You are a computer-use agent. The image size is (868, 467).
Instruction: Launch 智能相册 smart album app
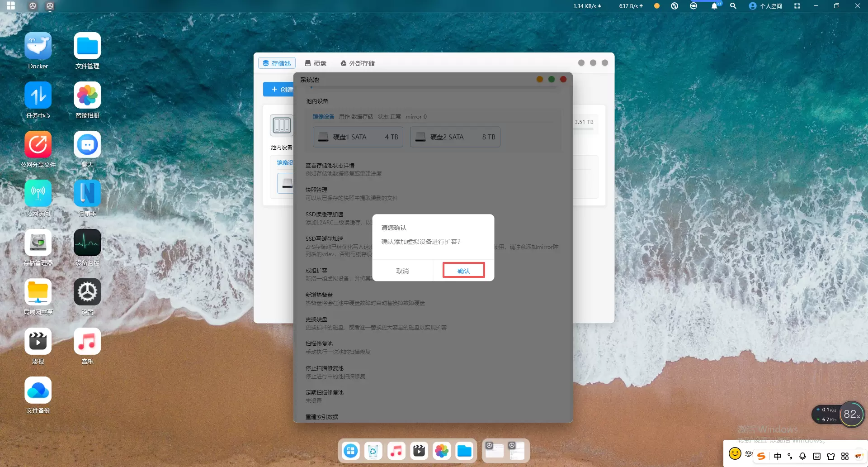[87, 95]
